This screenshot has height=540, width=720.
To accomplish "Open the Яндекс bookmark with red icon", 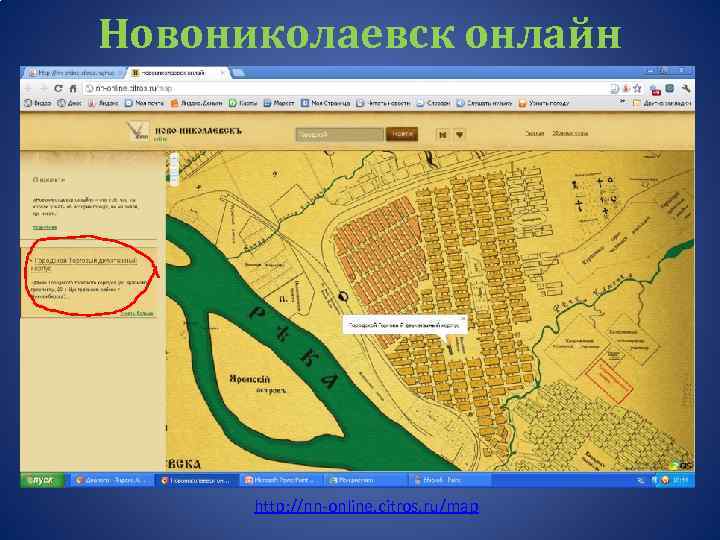I will tap(103, 103).
